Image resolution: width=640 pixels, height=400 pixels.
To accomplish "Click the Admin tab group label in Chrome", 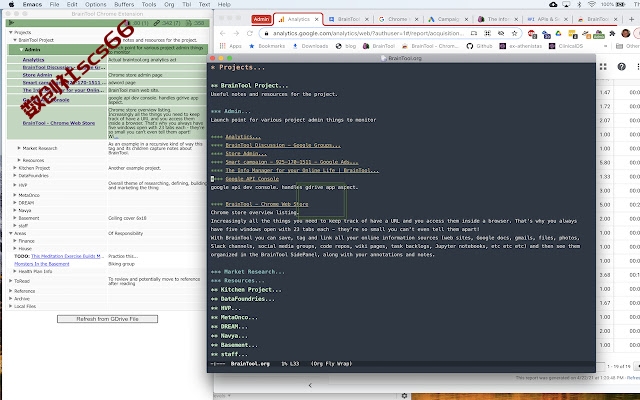I will (x=261, y=19).
